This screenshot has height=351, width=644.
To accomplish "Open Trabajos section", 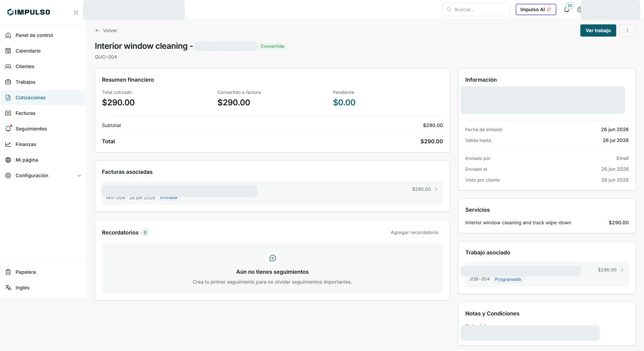I will click(x=43, y=82).
